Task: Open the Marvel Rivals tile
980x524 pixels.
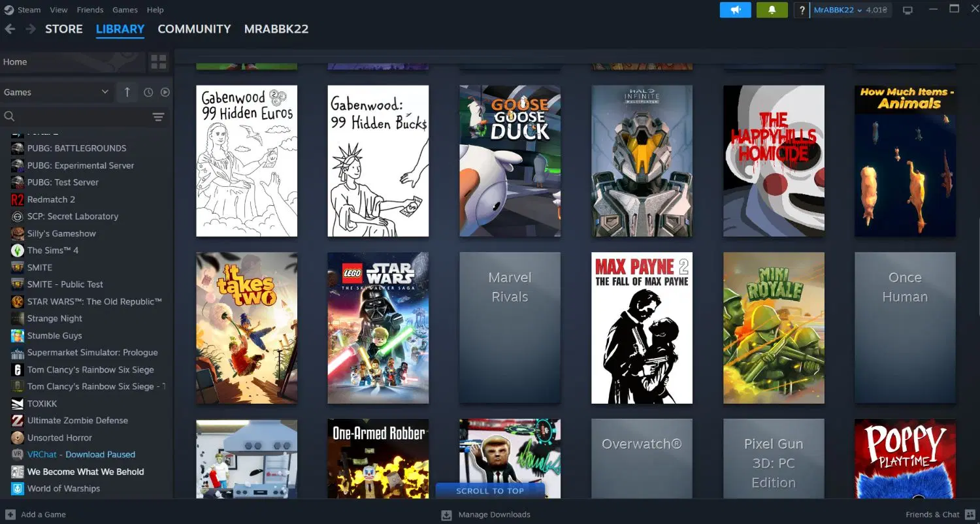Action: (510, 328)
